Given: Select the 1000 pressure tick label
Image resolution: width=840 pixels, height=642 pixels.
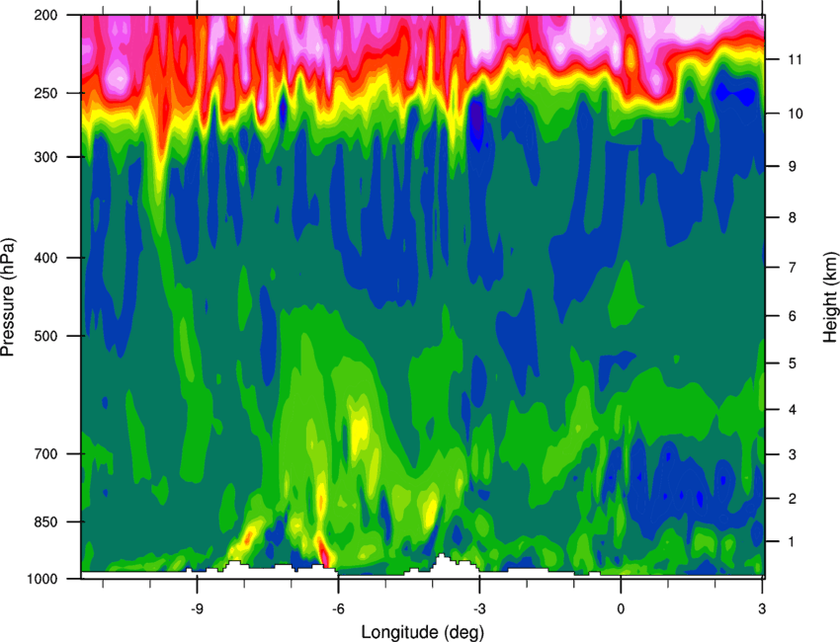Looking at the screenshot, I should [42, 579].
